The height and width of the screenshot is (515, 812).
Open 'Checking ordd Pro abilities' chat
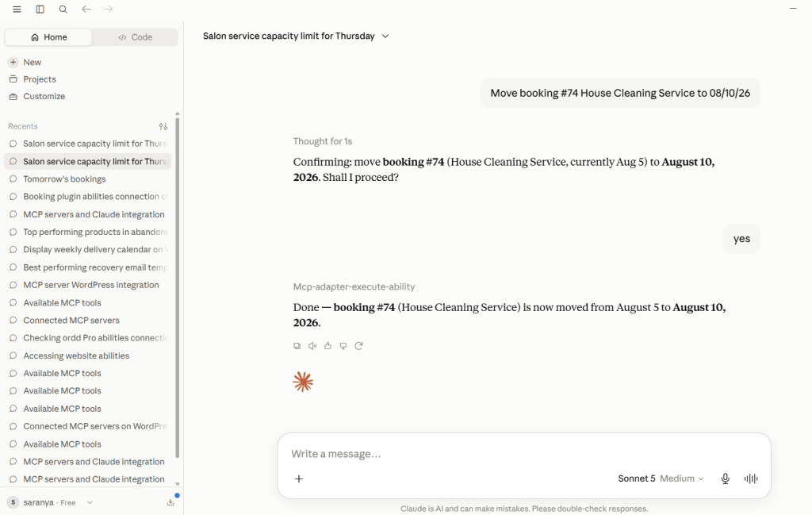(88, 338)
